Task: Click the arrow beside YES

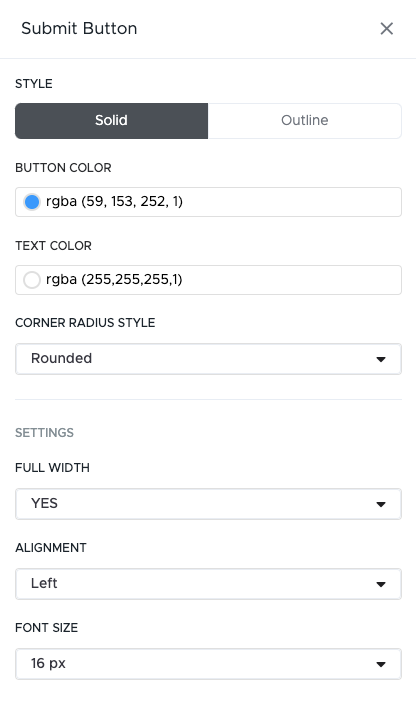Action: [x=381, y=504]
